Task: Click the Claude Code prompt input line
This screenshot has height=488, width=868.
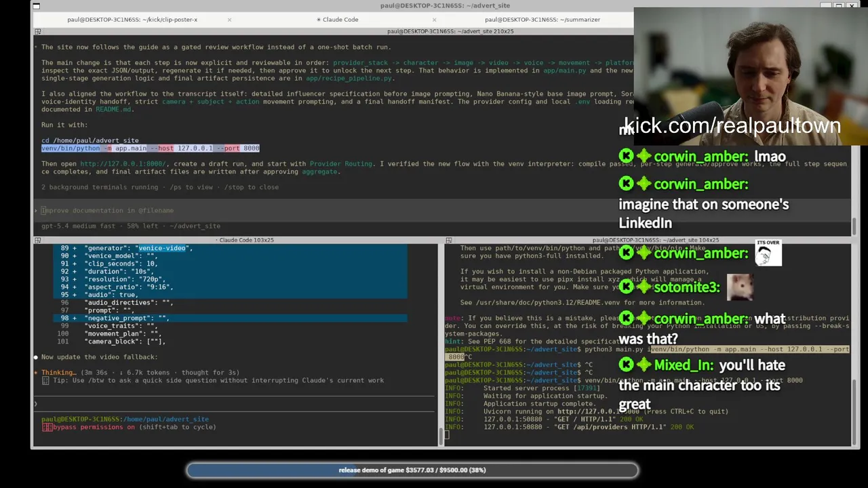Action: coord(234,404)
